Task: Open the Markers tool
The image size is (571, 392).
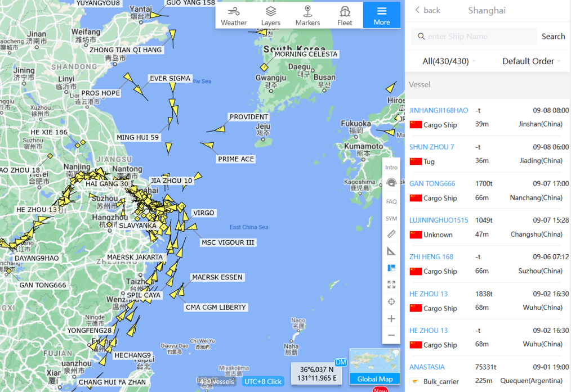Action: coord(307,16)
